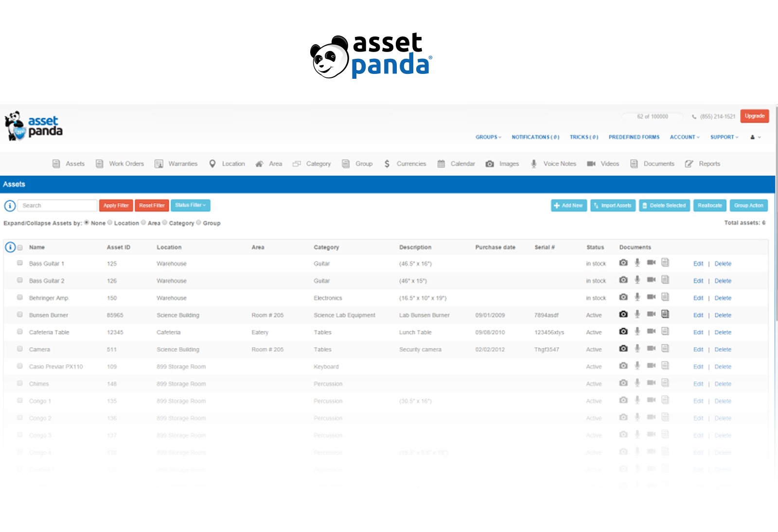
Task: Open camera image icon for Cafeteria Table
Action: click(623, 331)
